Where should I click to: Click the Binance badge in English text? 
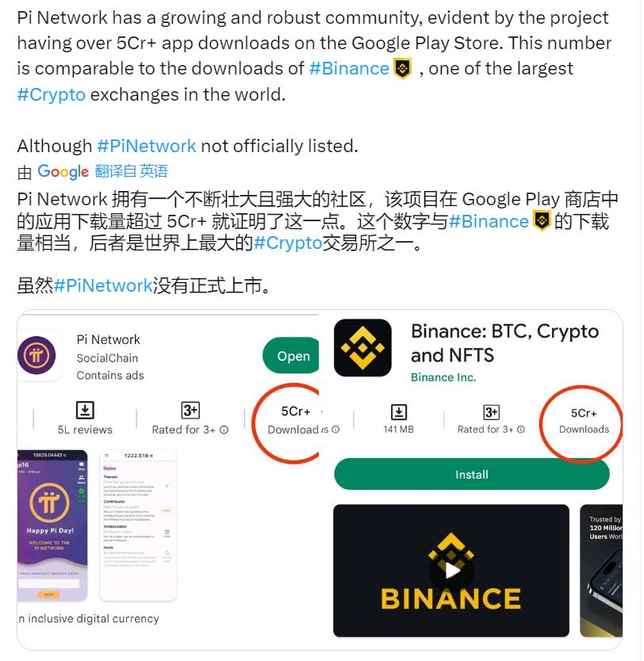(x=403, y=69)
